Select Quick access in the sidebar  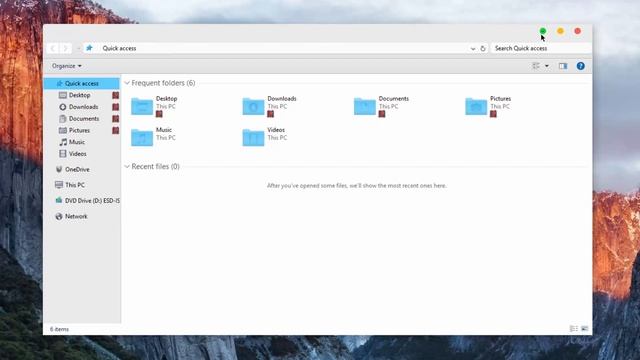click(x=82, y=83)
